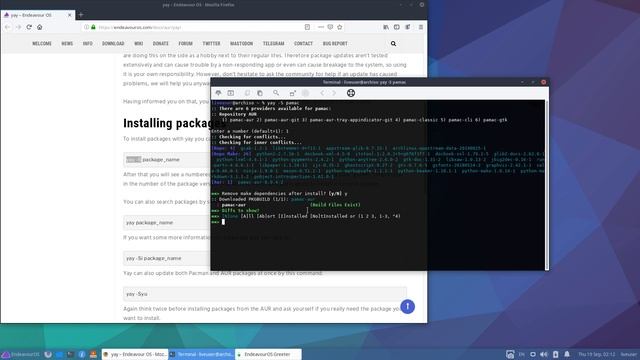The image size is (640, 360).
Task: Open the TELEGRAM link
Action: pos(273,43)
